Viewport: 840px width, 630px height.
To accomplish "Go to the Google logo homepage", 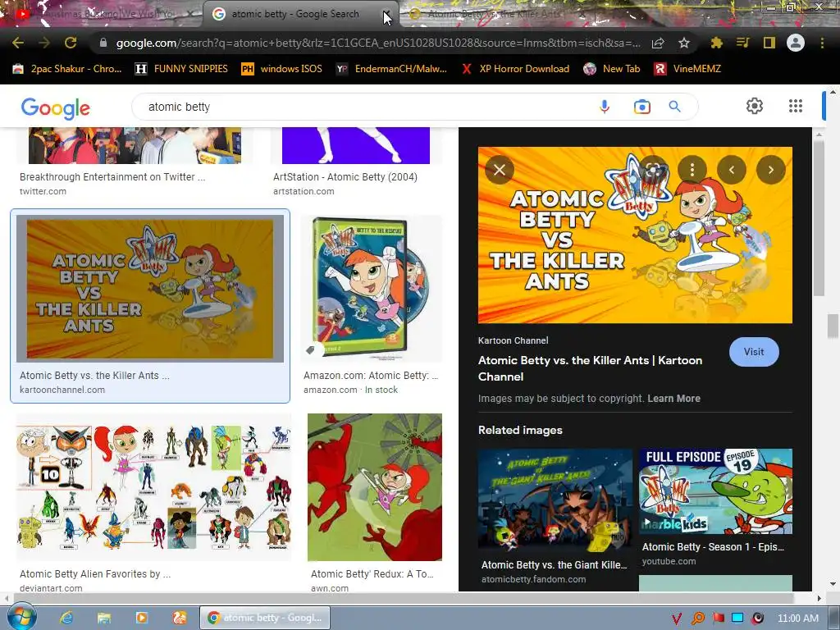I will coord(56,107).
